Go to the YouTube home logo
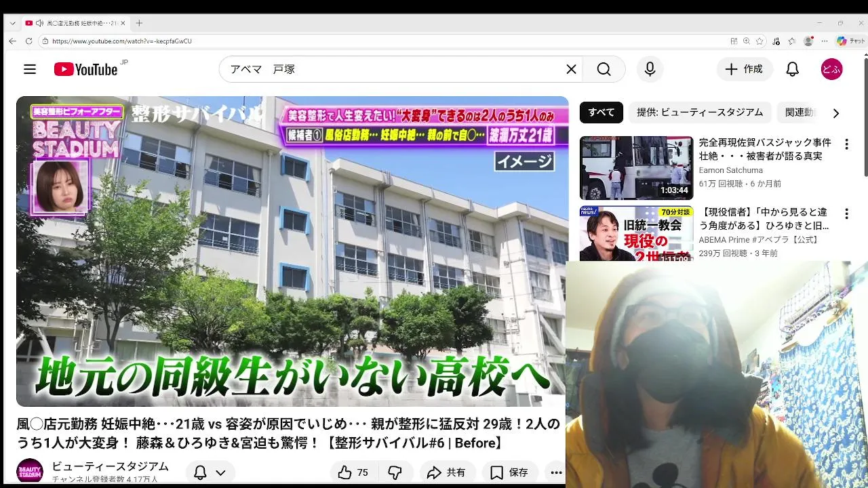Viewport: 868px width, 488px height. point(86,69)
